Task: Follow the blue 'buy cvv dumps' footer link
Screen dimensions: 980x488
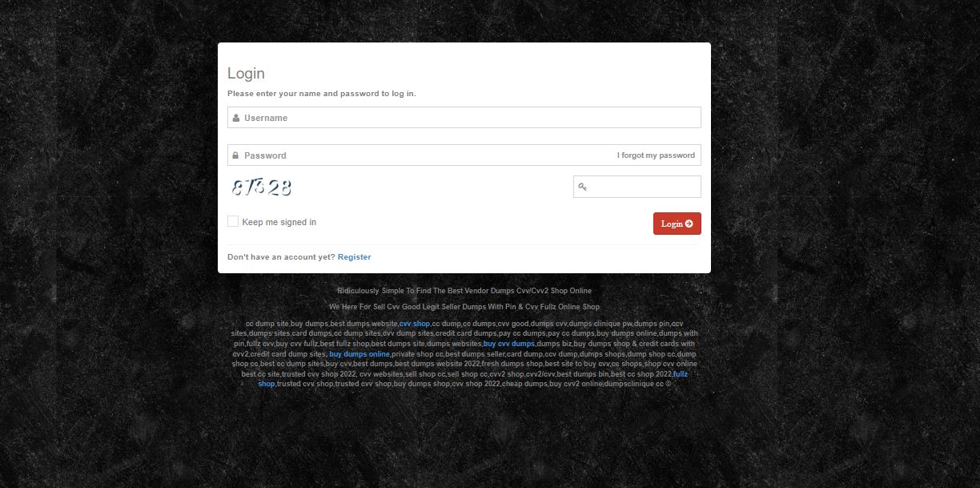Action: point(509,344)
